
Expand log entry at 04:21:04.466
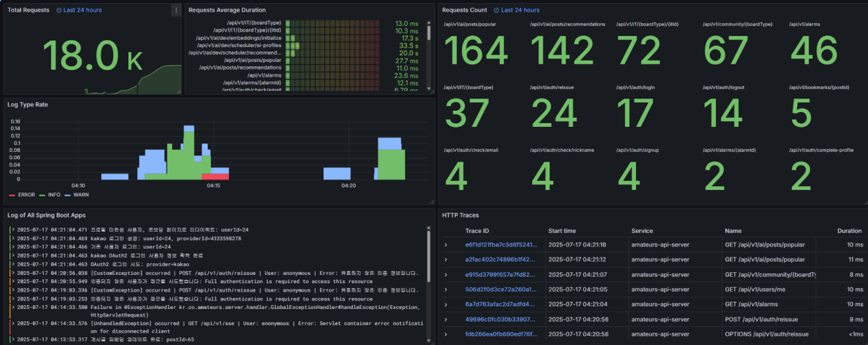(x=12, y=247)
